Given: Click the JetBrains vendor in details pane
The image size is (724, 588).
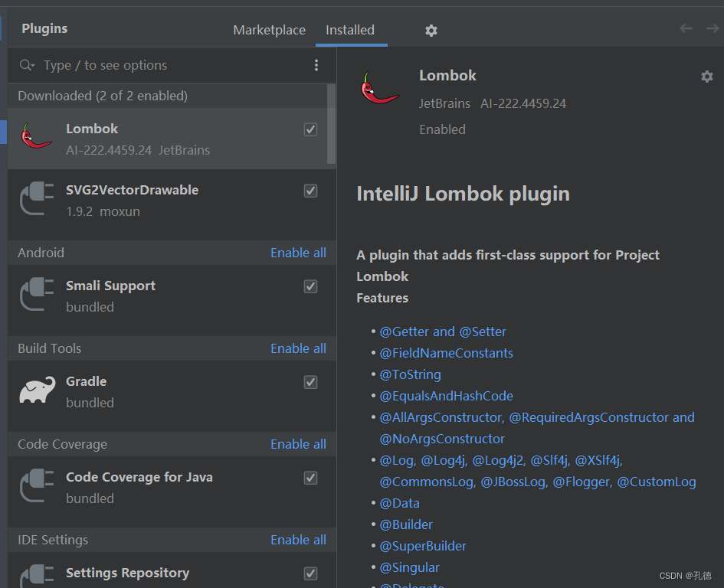Looking at the screenshot, I should 444,103.
